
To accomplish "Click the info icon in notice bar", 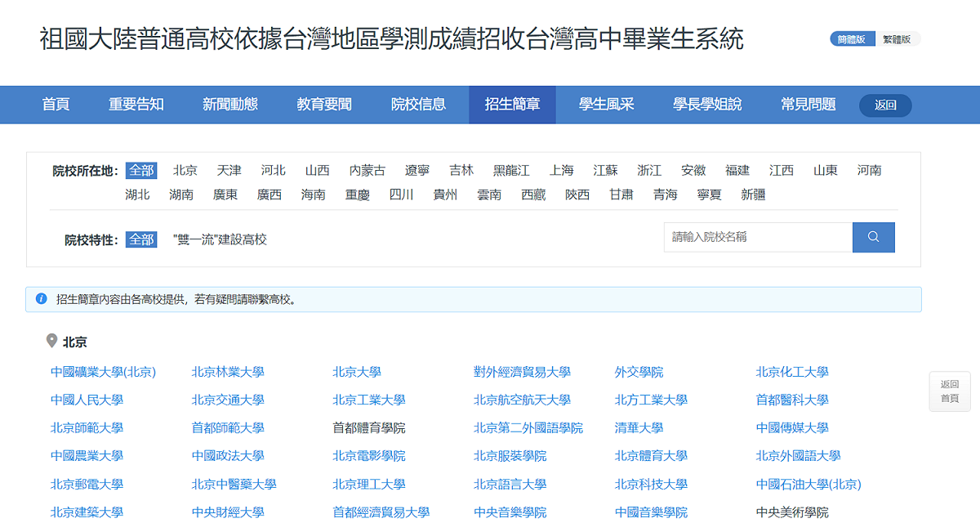I will coord(42,299).
